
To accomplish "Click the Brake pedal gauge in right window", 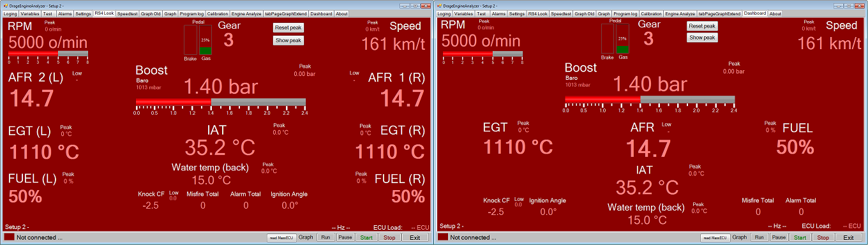I will pyautogui.click(x=606, y=40).
